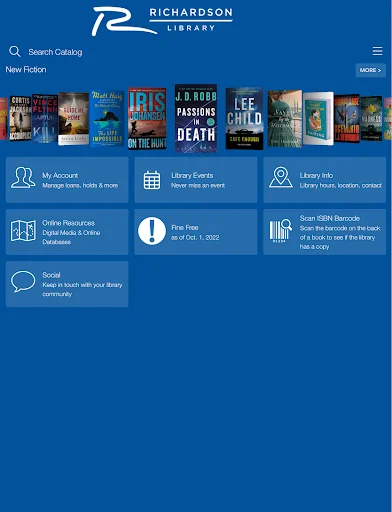
Task: Click the Richardson Library logo
Action: click(x=162, y=21)
